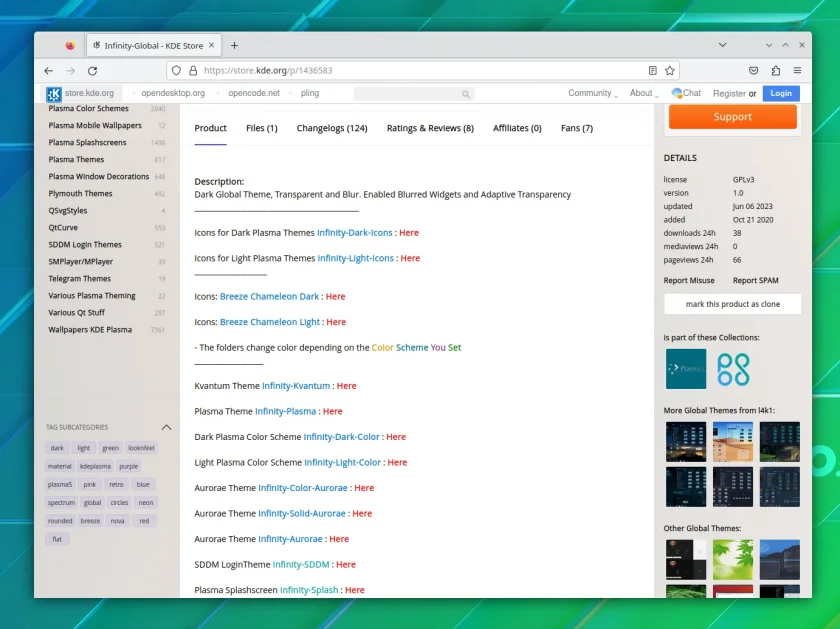The height and width of the screenshot is (629, 840).
Task: Select the retro tag chip
Action: point(116,484)
